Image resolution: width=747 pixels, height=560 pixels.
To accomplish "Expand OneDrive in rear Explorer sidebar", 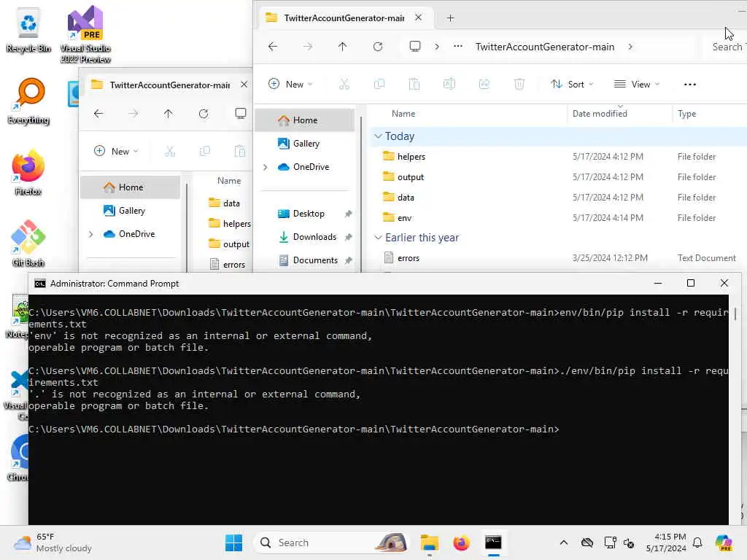I will pos(91,234).
